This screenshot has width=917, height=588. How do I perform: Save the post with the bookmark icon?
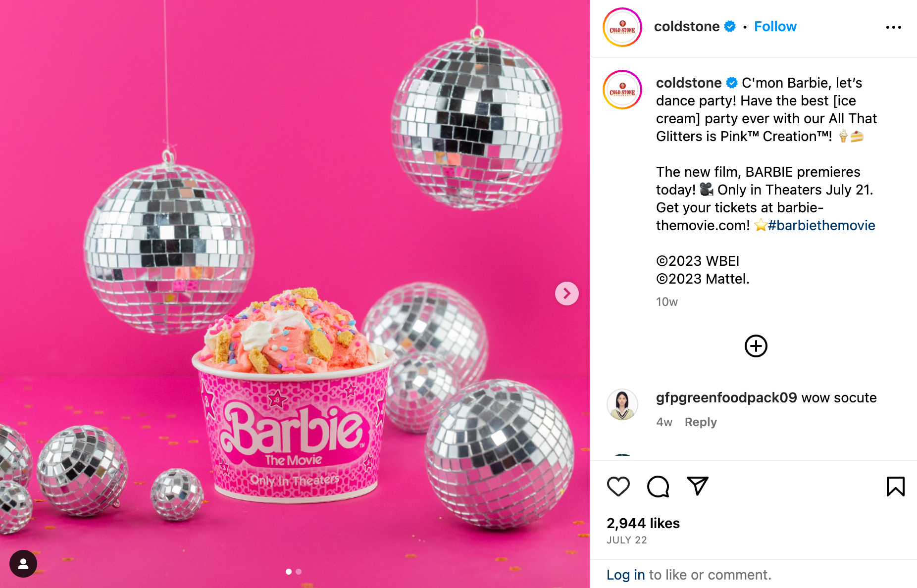click(895, 487)
